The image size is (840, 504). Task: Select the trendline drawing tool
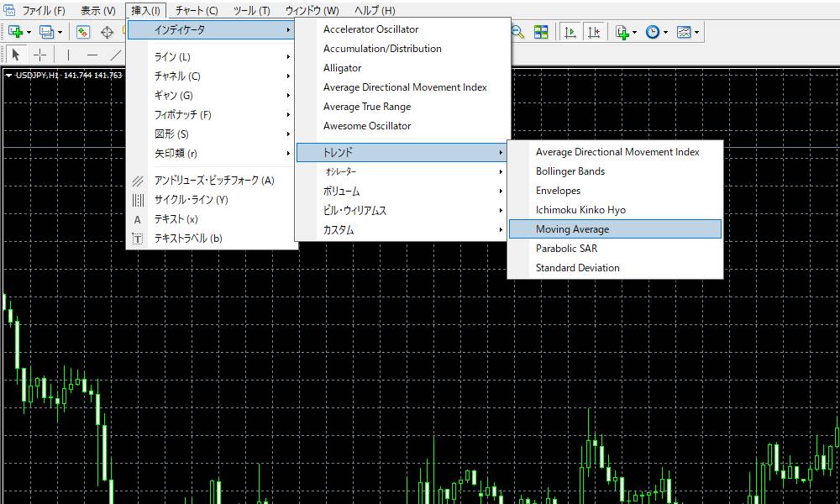click(116, 55)
